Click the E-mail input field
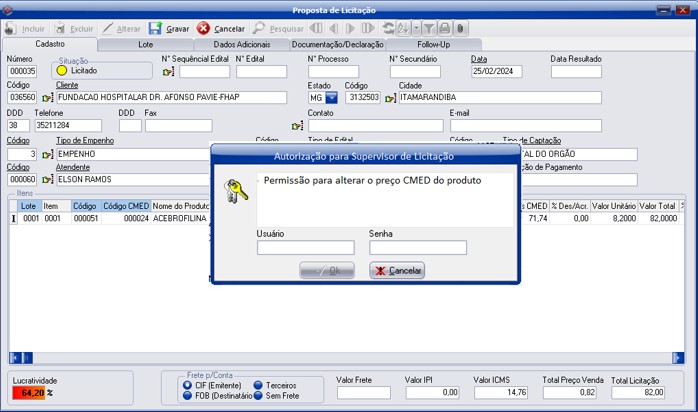 (526, 125)
